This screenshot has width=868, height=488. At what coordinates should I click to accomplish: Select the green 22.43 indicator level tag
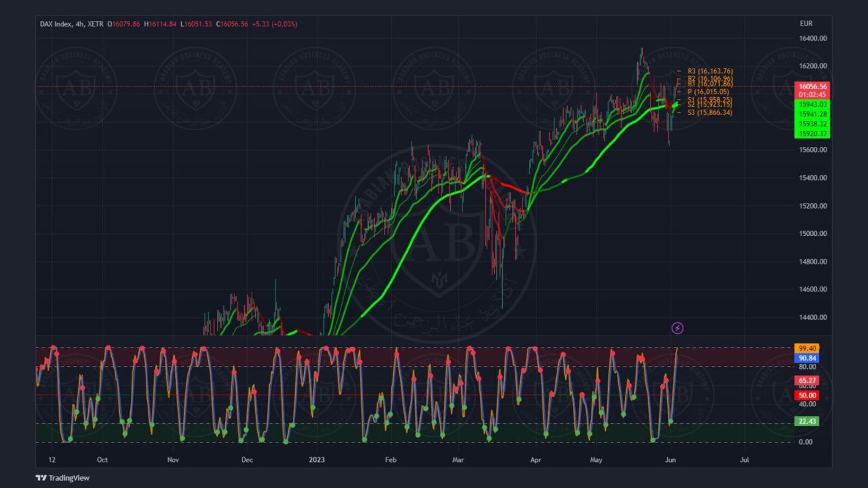(807, 421)
